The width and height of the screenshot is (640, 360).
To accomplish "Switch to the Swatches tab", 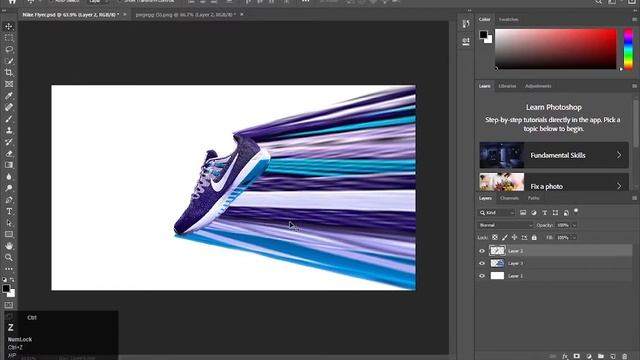I will [x=509, y=19].
